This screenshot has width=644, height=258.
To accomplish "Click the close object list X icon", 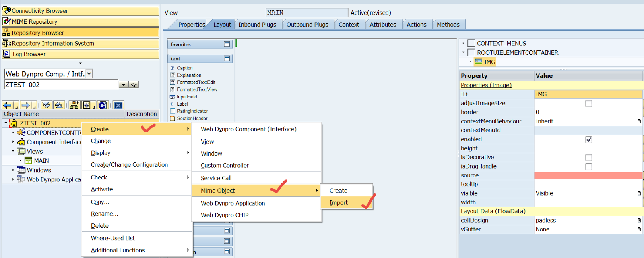I will click(118, 105).
